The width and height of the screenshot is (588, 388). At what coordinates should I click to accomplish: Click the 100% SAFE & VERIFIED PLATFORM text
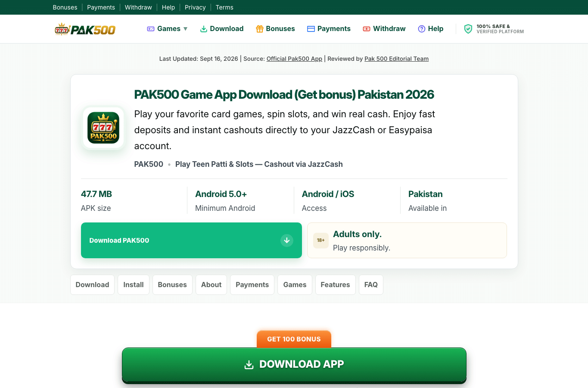pyautogui.click(x=500, y=29)
